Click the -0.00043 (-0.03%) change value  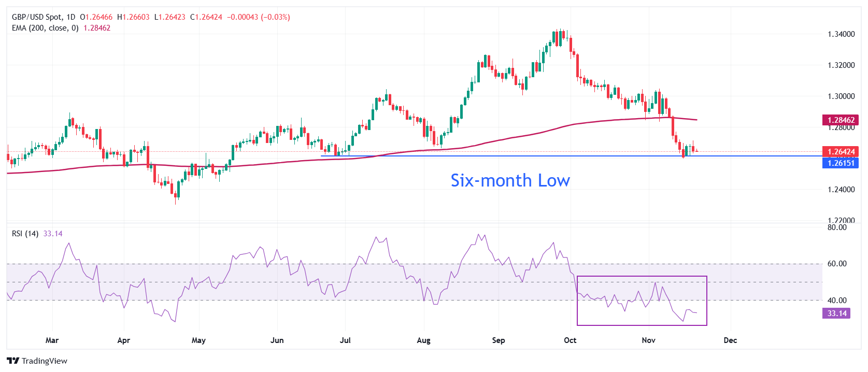259,17
